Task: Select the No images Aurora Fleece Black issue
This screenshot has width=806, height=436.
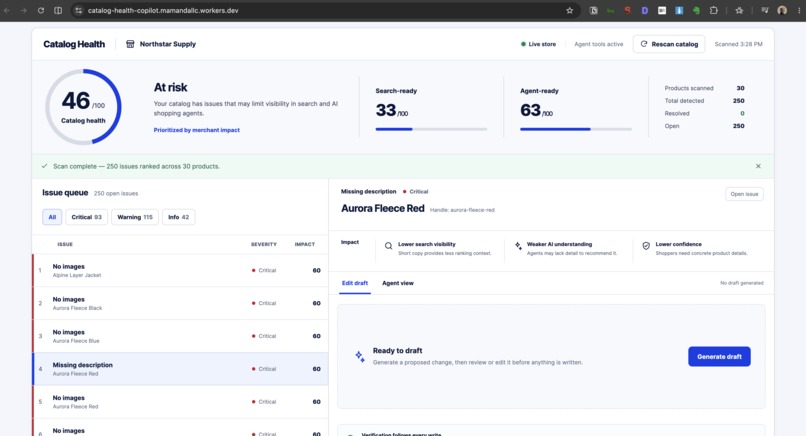Action: pyautogui.click(x=180, y=303)
